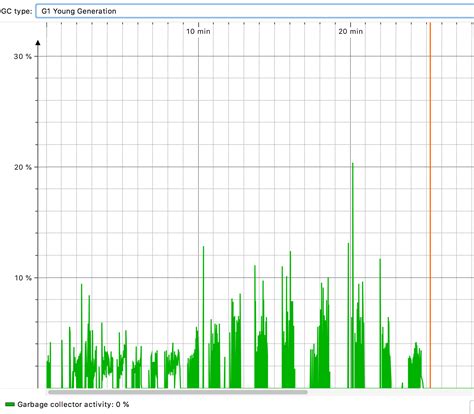Click the orange current-time vertical line
The width and height of the screenshot is (474, 414).
[430, 205]
